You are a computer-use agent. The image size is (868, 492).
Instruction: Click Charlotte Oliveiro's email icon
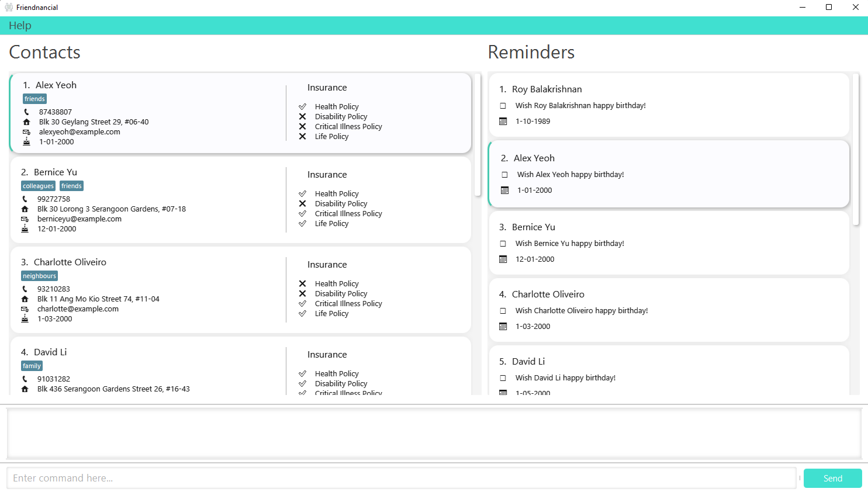point(25,309)
